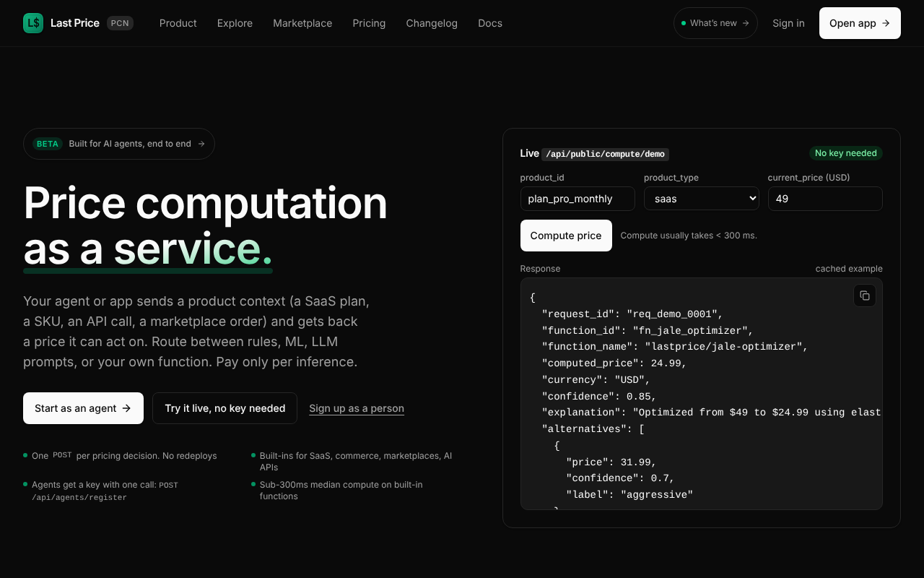Image resolution: width=924 pixels, height=578 pixels.
Task: Click the "price": 31.99 line
Action: click(x=611, y=462)
